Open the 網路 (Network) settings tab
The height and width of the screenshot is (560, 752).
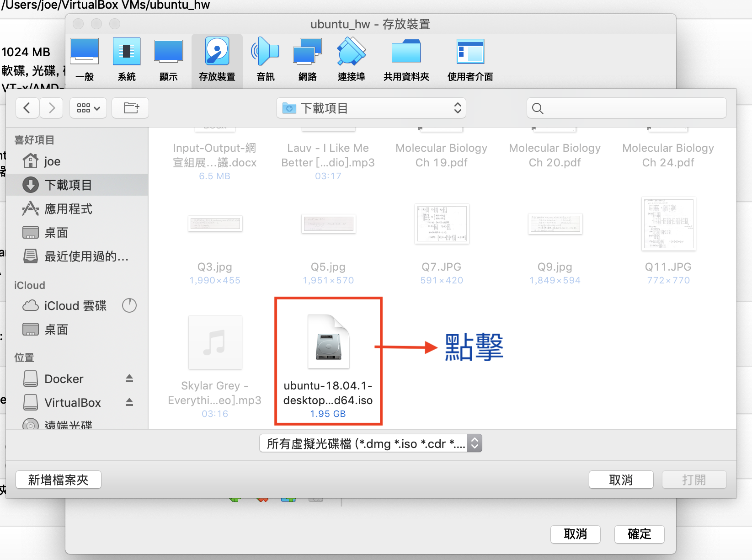tap(308, 60)
